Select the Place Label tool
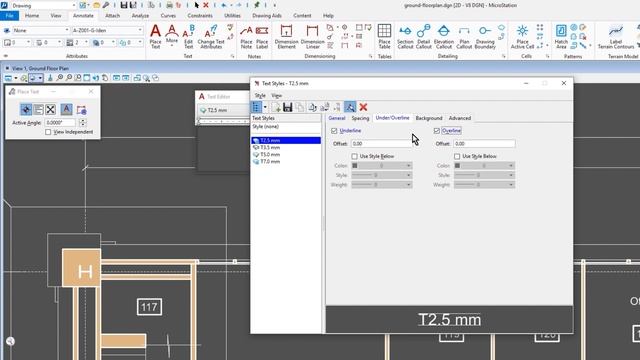Viewport: 640px width, 360px height. [262, 37]
